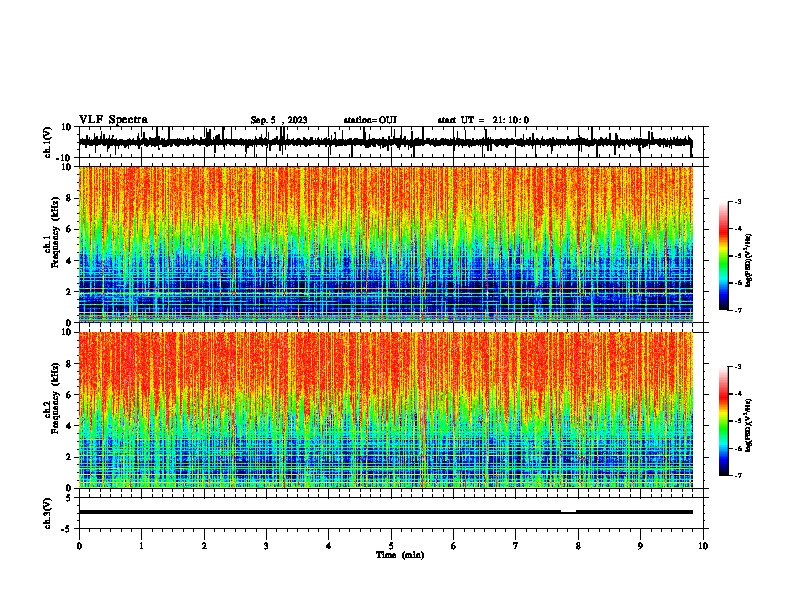Click the "2" kHz tick on ch.2 spectrogram

coord(69,457)
